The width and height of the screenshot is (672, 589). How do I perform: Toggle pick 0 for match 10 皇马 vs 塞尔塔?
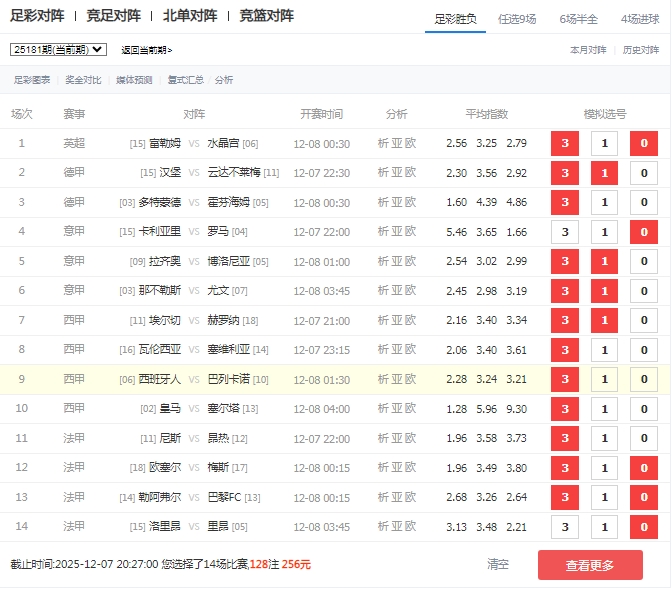tap(644, 409)
